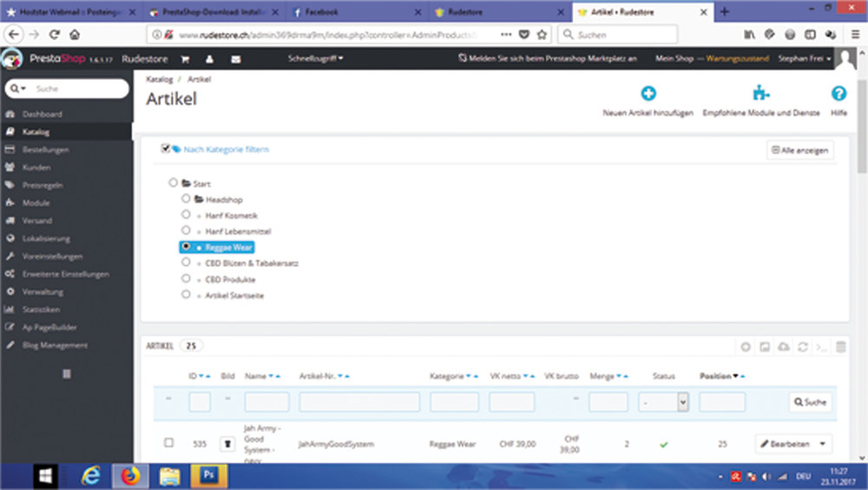Viewport: 868px width, 490px height.
Task: Sort Name column descending arrow
Action: (271, 376)
